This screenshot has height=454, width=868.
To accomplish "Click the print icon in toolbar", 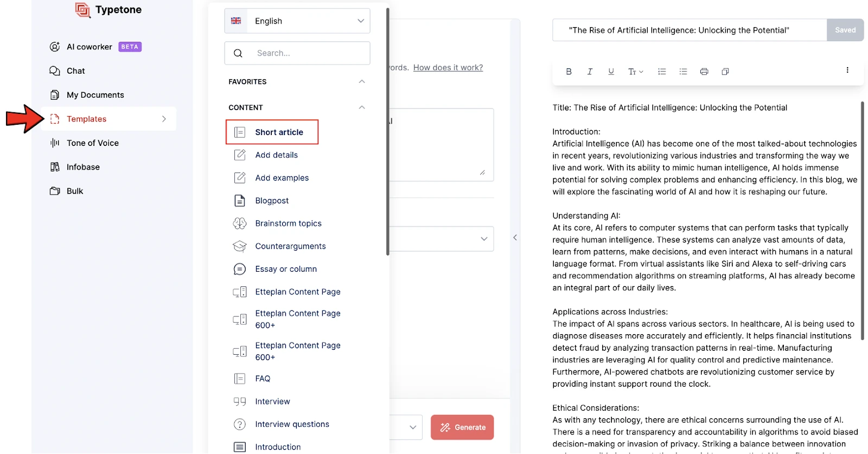I will 704,72.
